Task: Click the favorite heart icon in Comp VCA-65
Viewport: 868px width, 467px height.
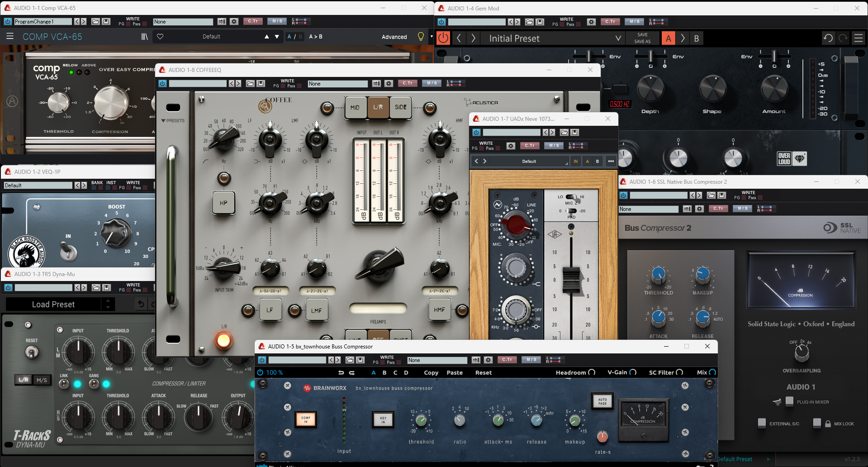Action: tap(160, 37)
